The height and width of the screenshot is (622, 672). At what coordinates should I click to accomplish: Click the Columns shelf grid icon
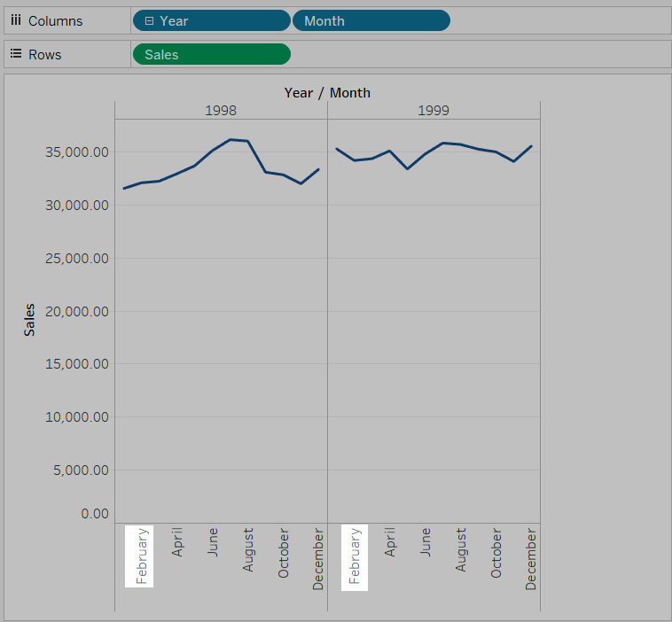pos(15,20)
